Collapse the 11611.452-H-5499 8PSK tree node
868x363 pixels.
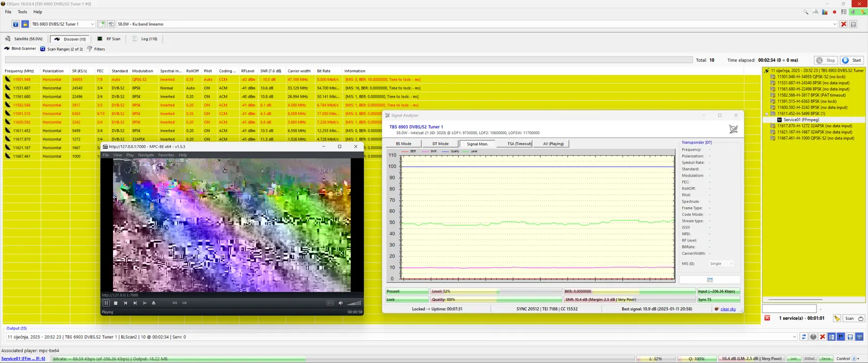767,114
